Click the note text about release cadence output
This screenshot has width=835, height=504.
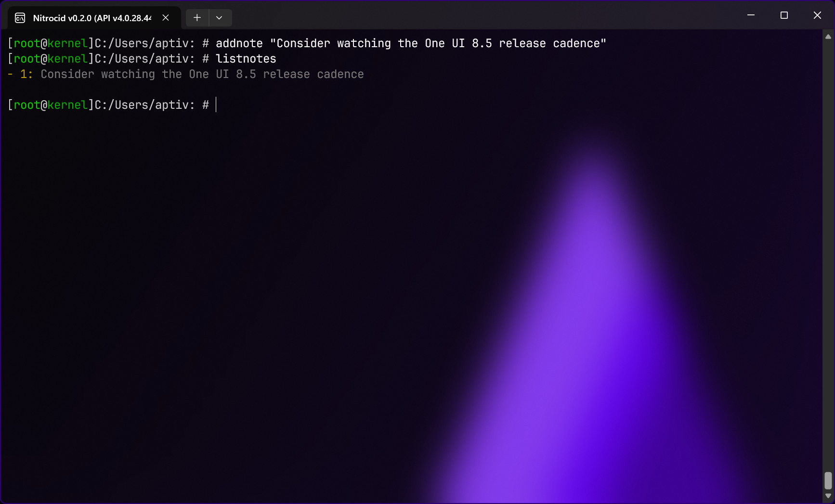(x=202, y=74)
